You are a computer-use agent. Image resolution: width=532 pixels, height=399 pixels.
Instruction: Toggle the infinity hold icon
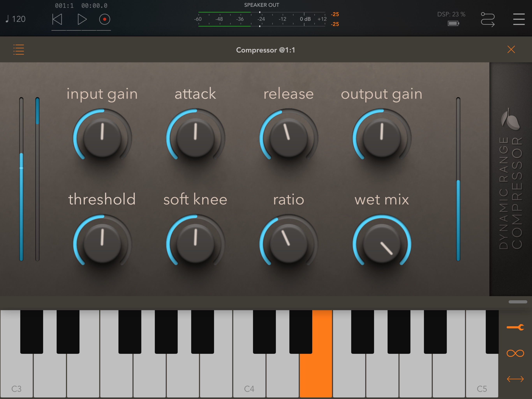point(515,353)
